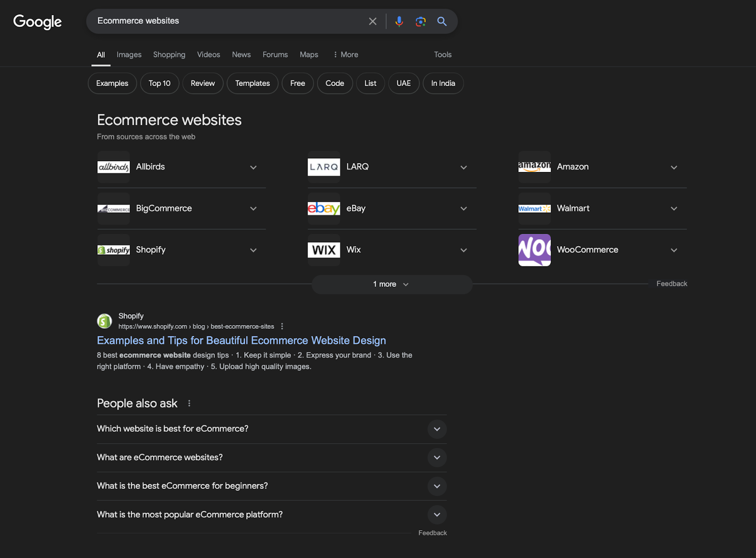The height and width of the screenshot is (558, 756).
Task: Click the Shopify logo thumbnail in list
Action: [113, 250]
